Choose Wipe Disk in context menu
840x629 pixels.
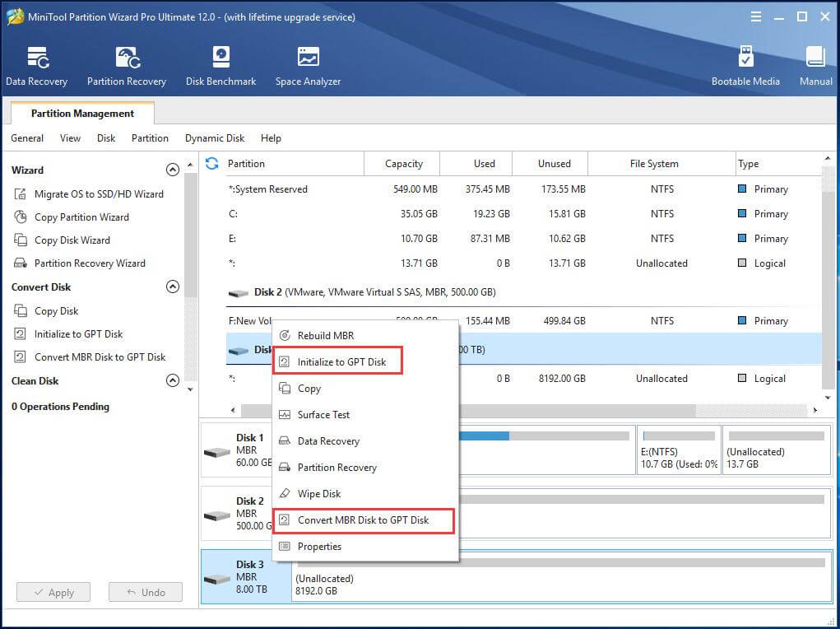365,493
